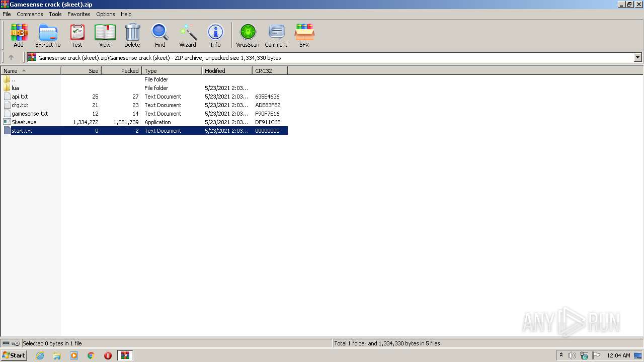Click the Windows Start button

point(14,355)
